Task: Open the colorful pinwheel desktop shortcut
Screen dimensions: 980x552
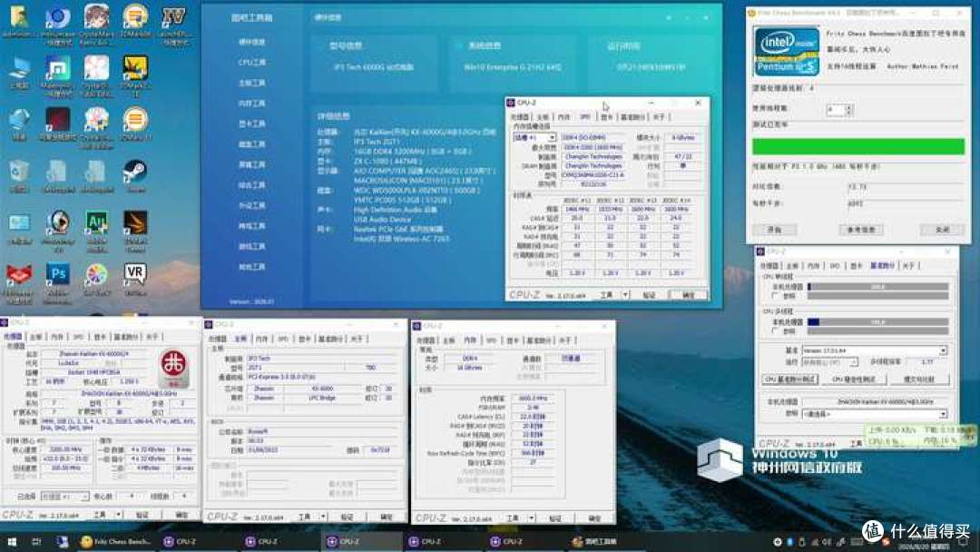Action: pyautogui.click(x=97, y=274)
